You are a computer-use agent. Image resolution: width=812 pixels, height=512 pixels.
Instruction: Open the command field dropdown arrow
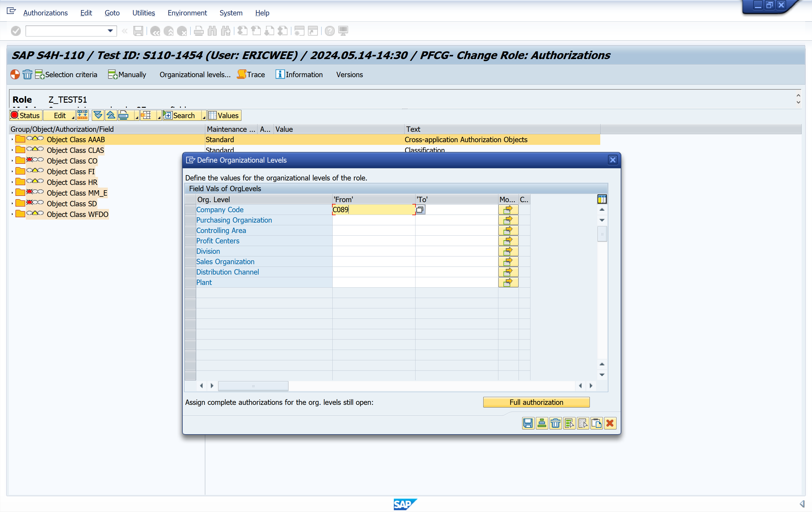pos(110,31)
